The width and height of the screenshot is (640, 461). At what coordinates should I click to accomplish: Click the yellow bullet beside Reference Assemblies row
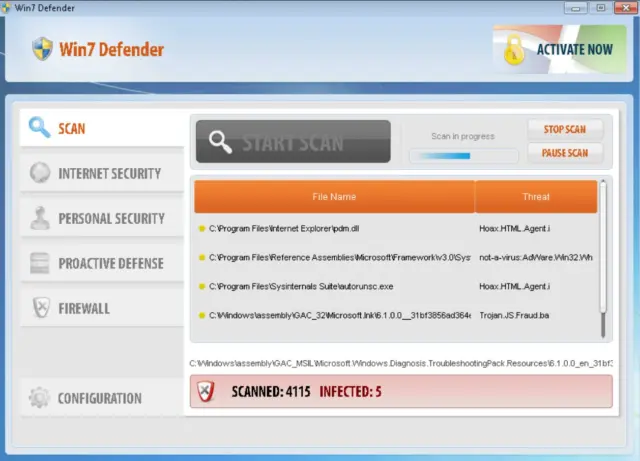click(201, 258)
